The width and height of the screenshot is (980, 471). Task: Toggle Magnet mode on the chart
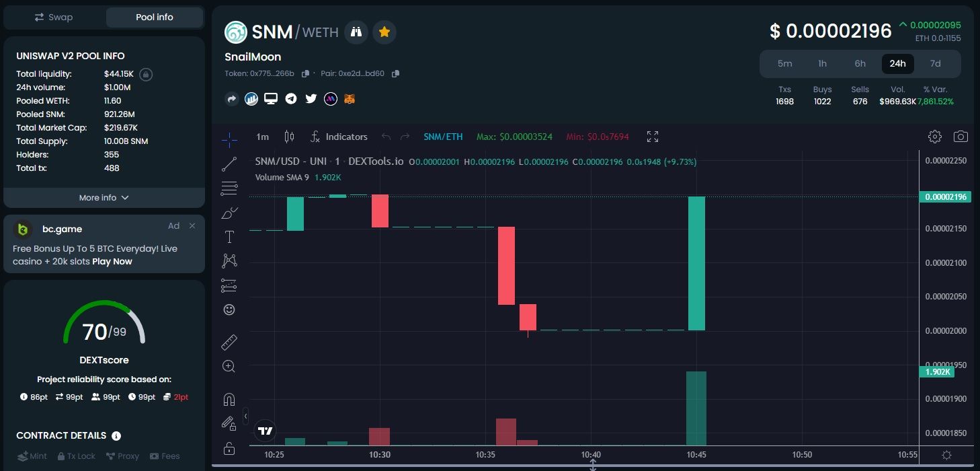[229, 400]
